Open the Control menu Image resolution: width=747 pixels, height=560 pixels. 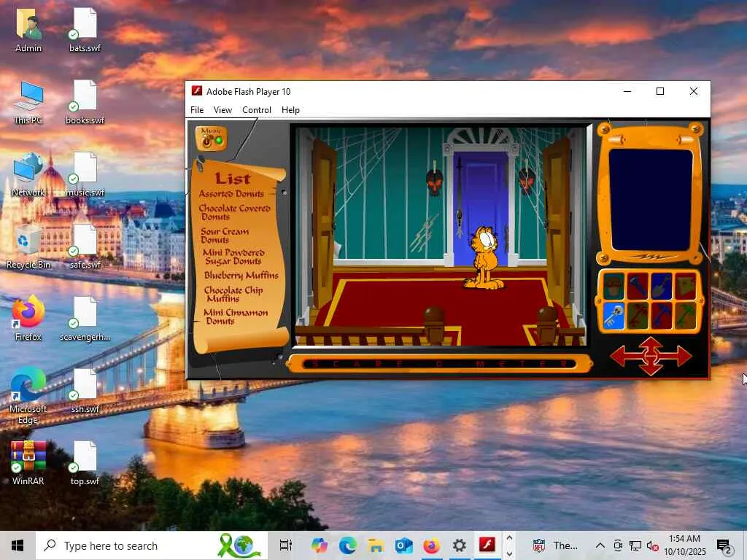[x=256, y=110]
